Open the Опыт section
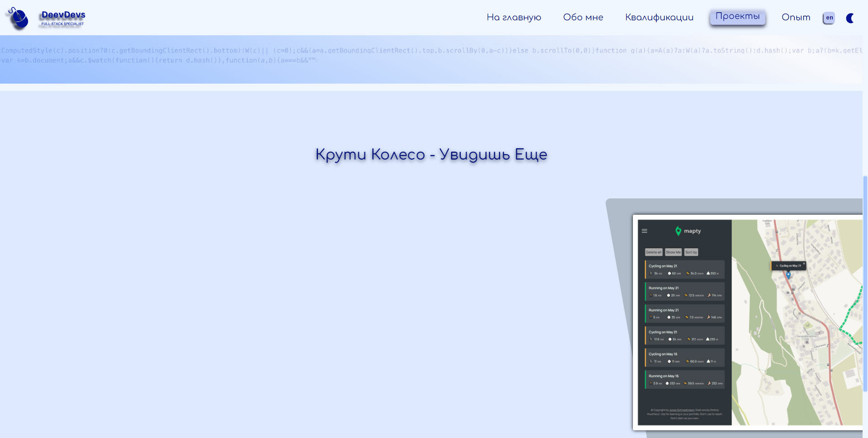The height and width of the screenshot is (438, 868). pos(796,17)
